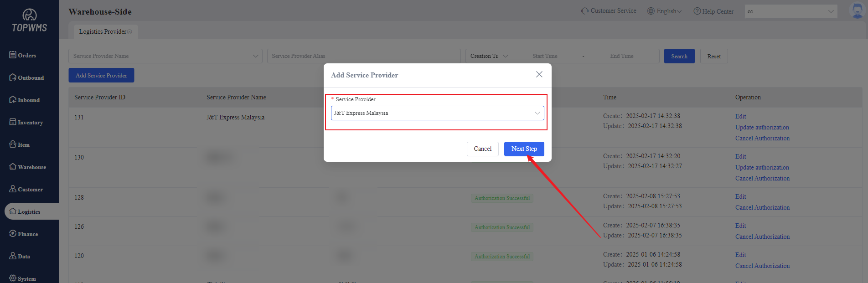Expand the Service Provider dropdown in the dialog
The width and height of the screenshot is (868, 283).
437,113
